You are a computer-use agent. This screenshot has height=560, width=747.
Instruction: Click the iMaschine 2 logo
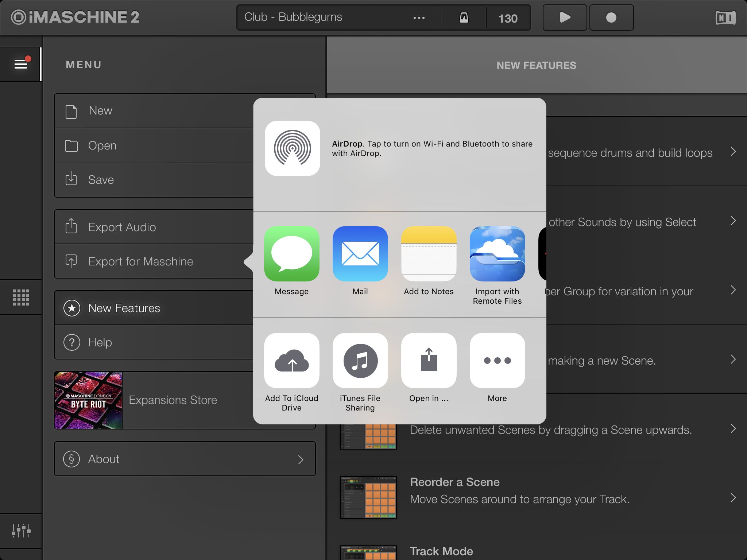click(x=75, y=17)
